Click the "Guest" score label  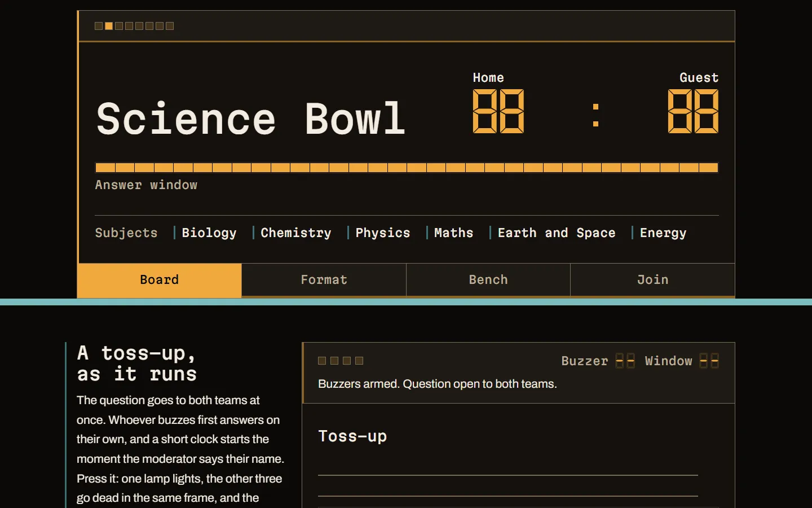click(699, 78)
